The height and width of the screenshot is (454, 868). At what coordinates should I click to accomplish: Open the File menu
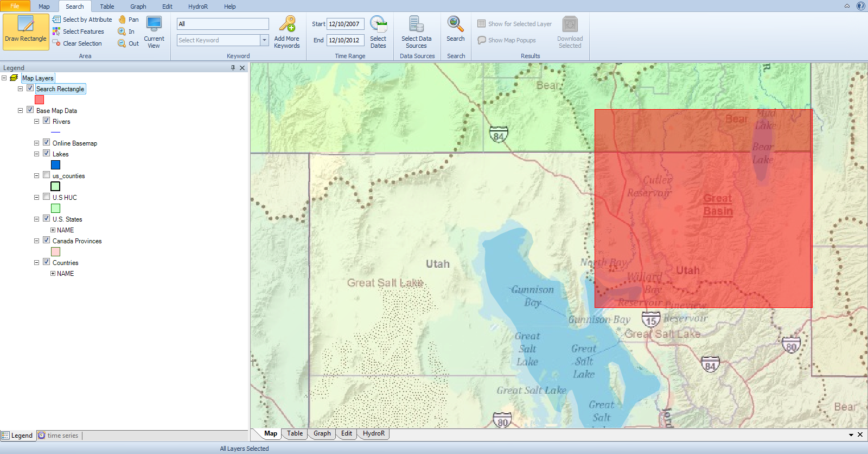[15, 6]
